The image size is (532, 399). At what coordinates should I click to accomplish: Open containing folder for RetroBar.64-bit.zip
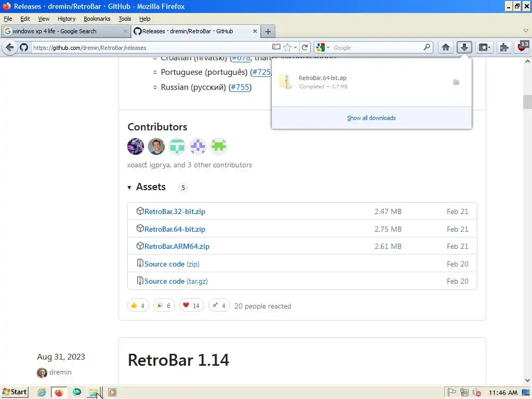click(x=456, y=82)
